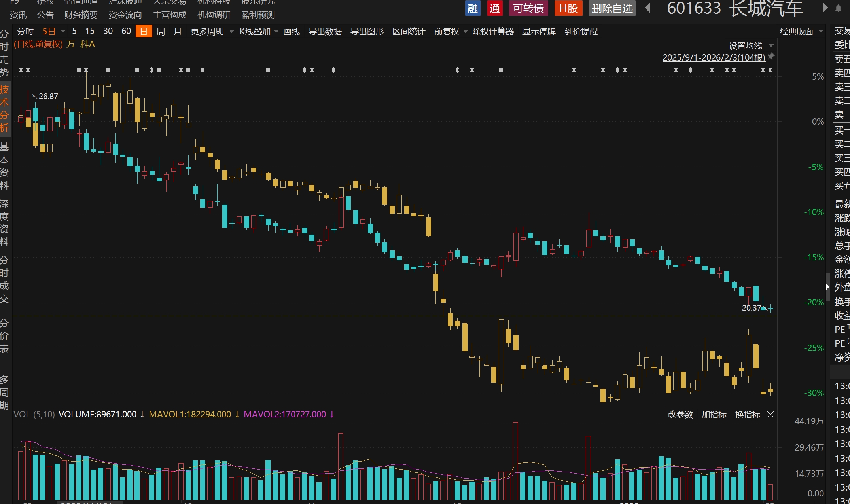Switch to 周 weekly K-line period
Screen dimensions: 850x504
(x=161, y=32)
